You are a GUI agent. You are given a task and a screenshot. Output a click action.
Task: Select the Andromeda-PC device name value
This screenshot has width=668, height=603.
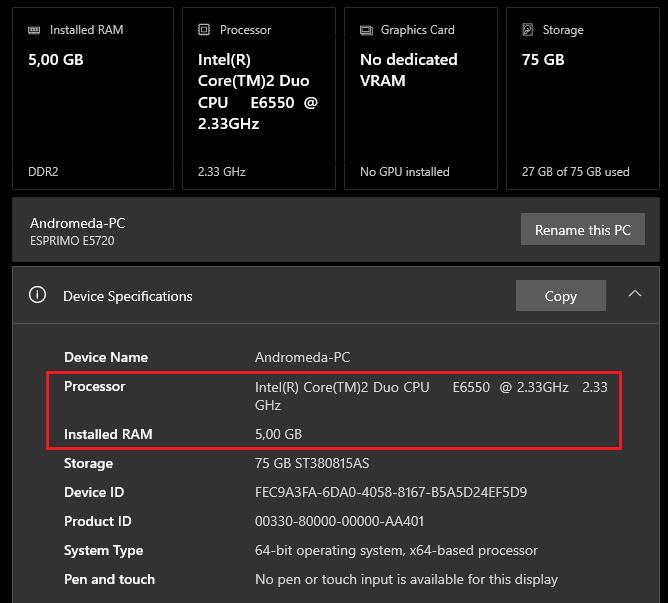[x=302, y=357]
